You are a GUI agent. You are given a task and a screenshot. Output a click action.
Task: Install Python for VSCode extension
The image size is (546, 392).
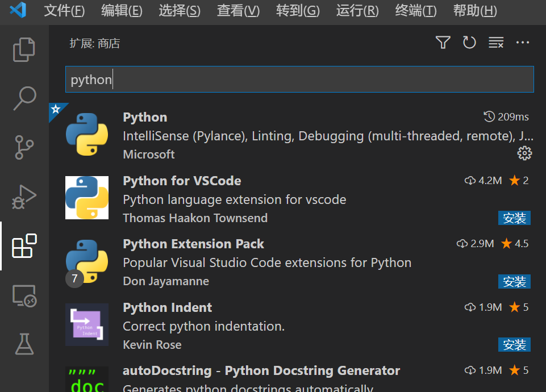point(514,218)
